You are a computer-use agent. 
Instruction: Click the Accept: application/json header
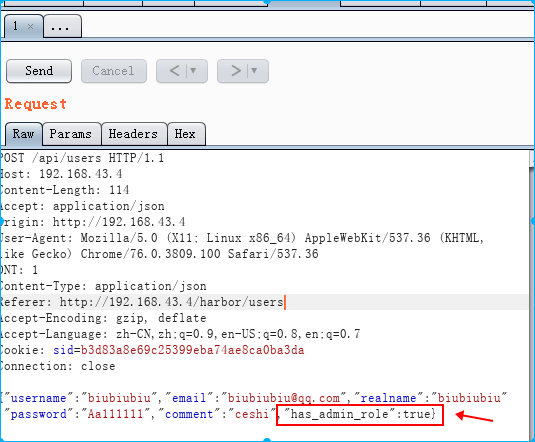click(x=82, y=206)
